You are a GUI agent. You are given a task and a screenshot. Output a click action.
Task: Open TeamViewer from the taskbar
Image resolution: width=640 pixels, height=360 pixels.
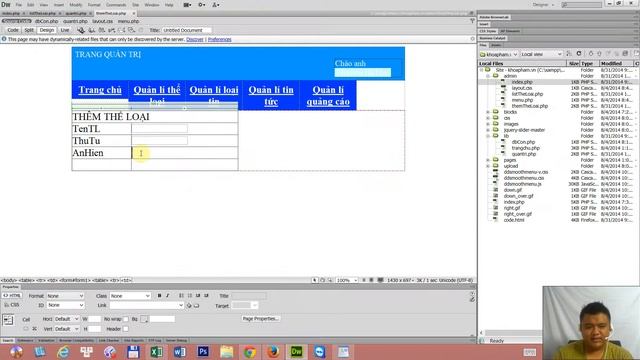[x=320, y=351]
